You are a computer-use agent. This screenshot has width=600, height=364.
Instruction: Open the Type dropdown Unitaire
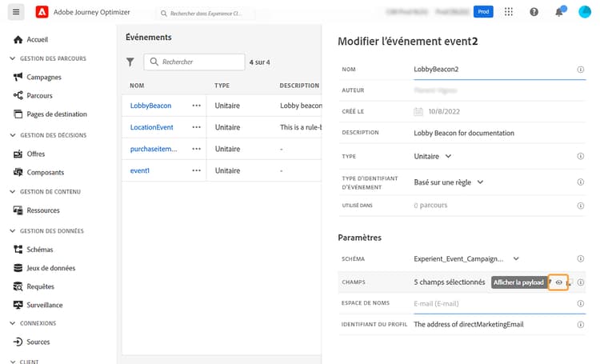433,156
